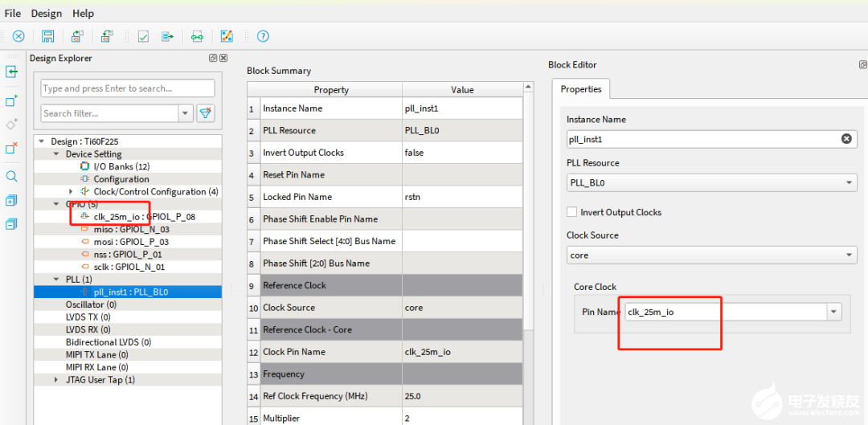Toggle the Invert Output Clocks checkbox
The height and width of the screenshot is (425, 868).
[572, 212]
